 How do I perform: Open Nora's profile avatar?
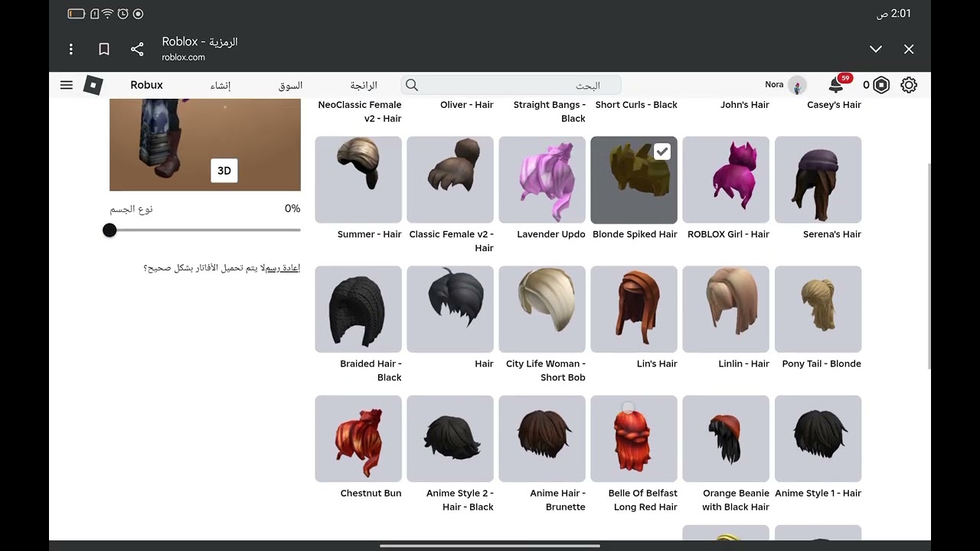797,85
